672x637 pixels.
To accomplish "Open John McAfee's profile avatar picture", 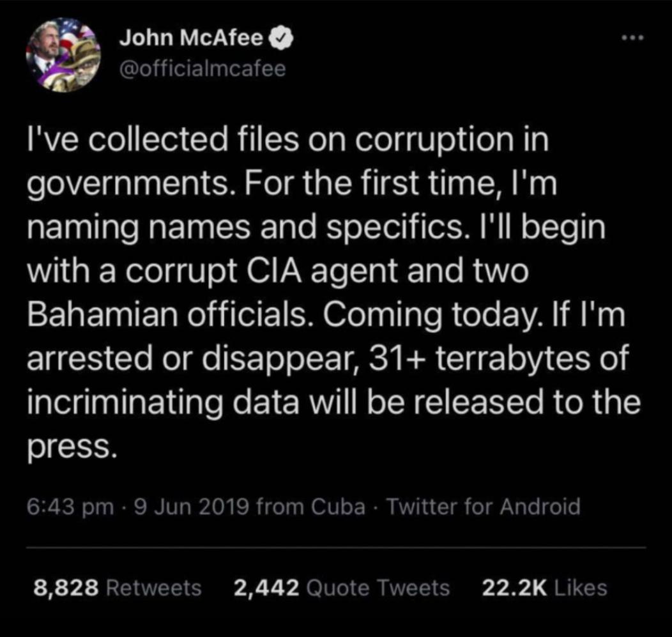I will (63, 56).
